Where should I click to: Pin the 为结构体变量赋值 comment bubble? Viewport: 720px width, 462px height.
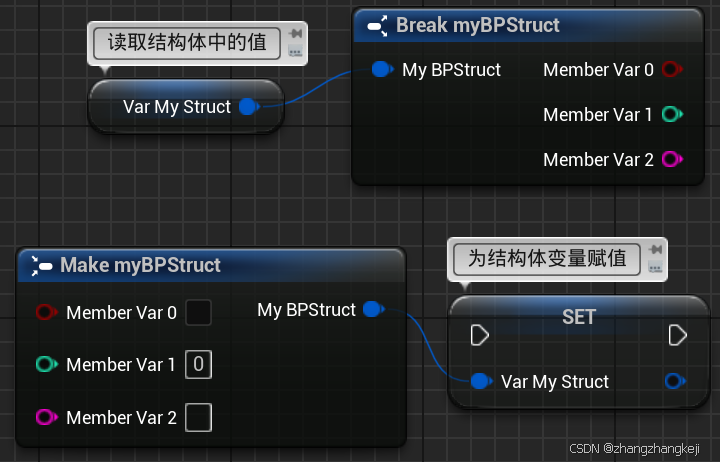point(655,249)
